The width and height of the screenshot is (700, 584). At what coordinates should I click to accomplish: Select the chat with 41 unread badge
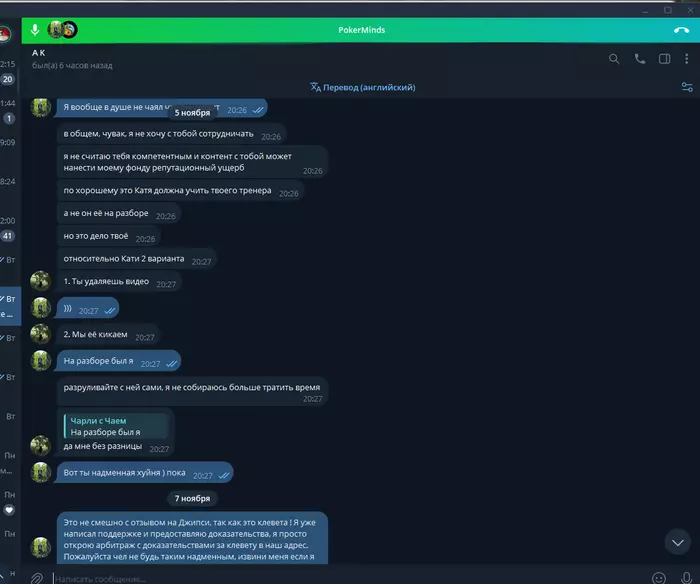(x=8, y=228)
